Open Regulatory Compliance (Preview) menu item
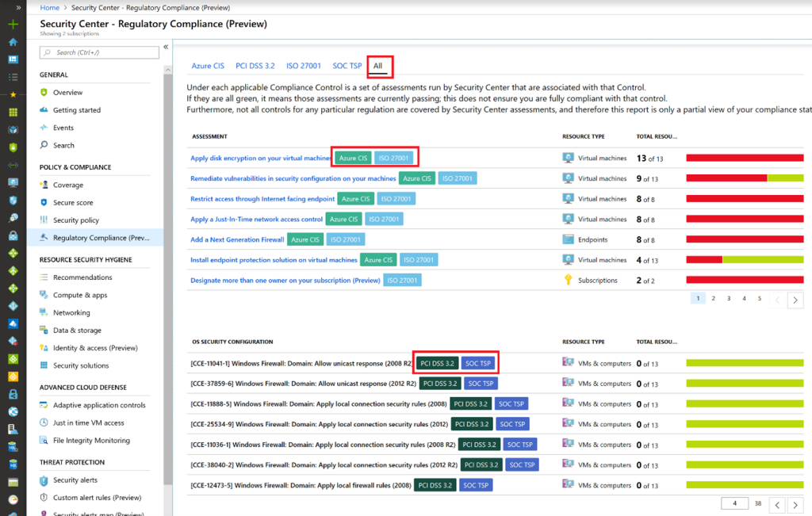 [95, 238]
